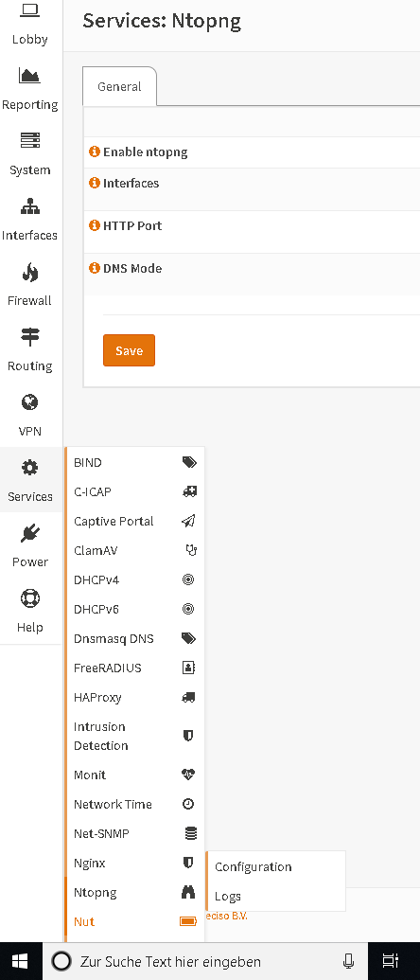The width and height of the screenshot is (420, 980).
Task: Open Nut Configuration submenu entry
Action: coord(276,867)
